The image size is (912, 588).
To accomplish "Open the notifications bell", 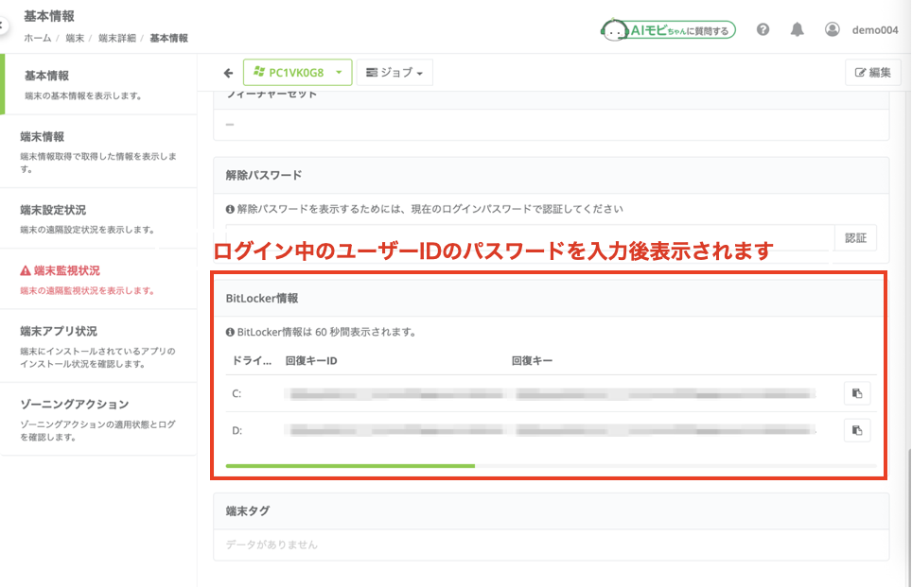I will (797, 29).
